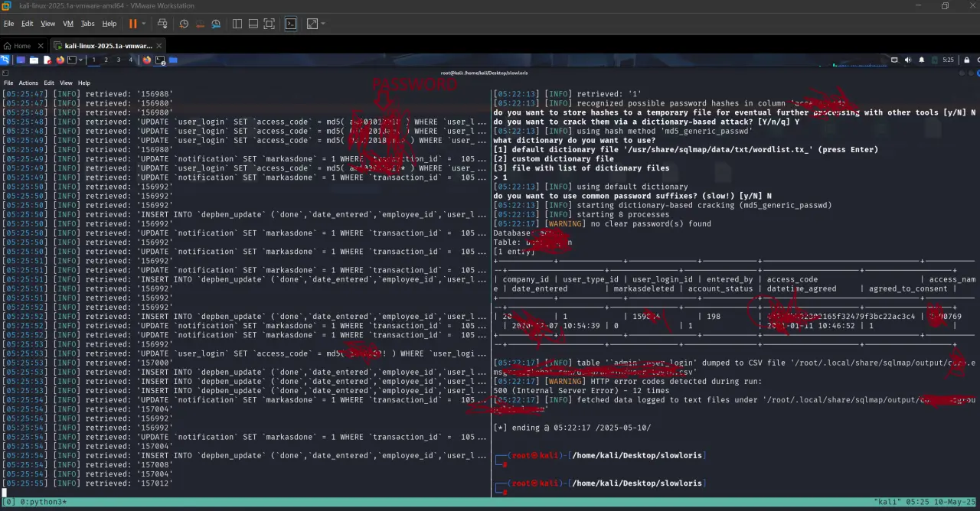
Task: Open VMware Help menu
Action: 109,24
